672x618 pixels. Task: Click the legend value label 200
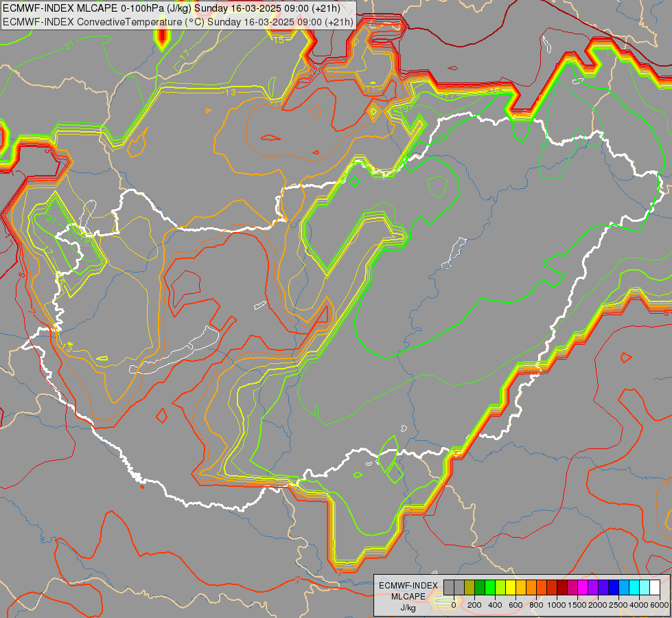coord(474,605)
